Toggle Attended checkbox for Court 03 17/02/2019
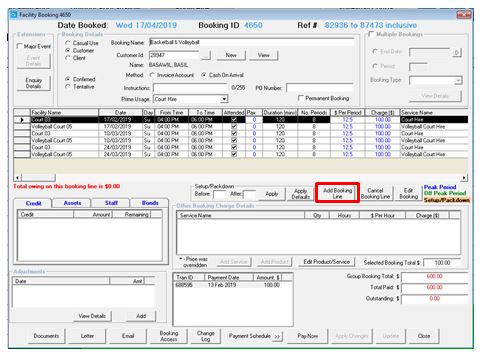490x364 pixels. pos(234,120)
